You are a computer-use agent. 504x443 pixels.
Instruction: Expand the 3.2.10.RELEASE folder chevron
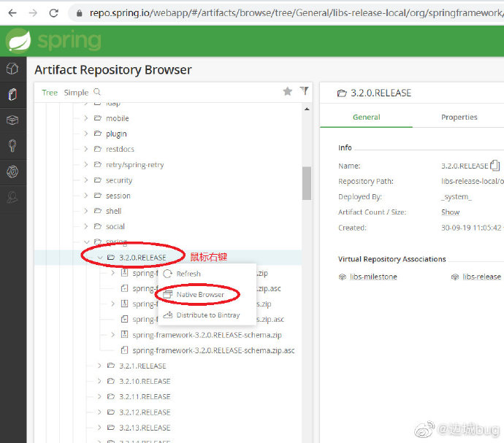coord(99,381)
